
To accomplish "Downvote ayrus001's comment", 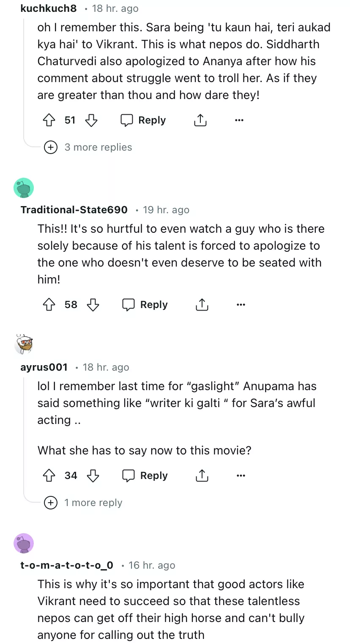I will 93,476.
